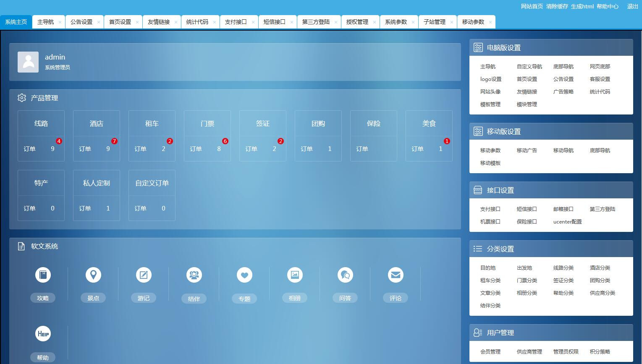Open the 帮助 Help icon
642x364 pixels.
tap(43, 334)
